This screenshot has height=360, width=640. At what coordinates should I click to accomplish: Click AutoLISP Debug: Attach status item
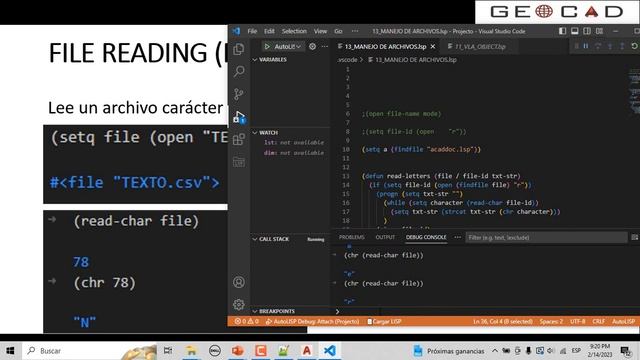tap(312, 321)
